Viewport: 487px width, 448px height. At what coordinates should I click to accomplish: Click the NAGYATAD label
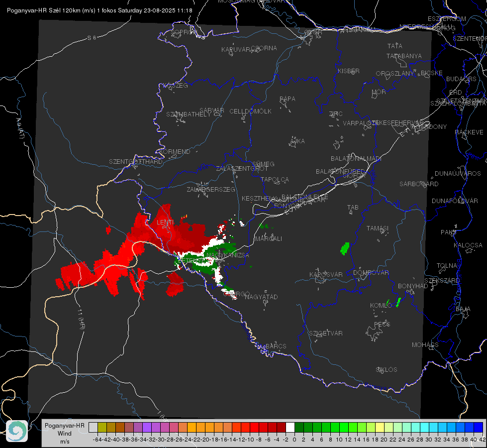pyautogui.click(x=261, y=297)
